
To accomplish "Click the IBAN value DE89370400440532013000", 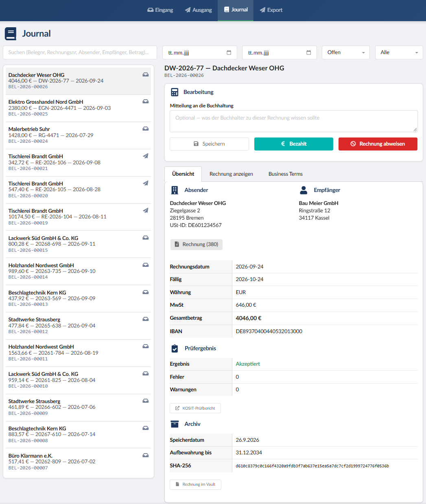I will pyautogui.click(x=269, y=332).
